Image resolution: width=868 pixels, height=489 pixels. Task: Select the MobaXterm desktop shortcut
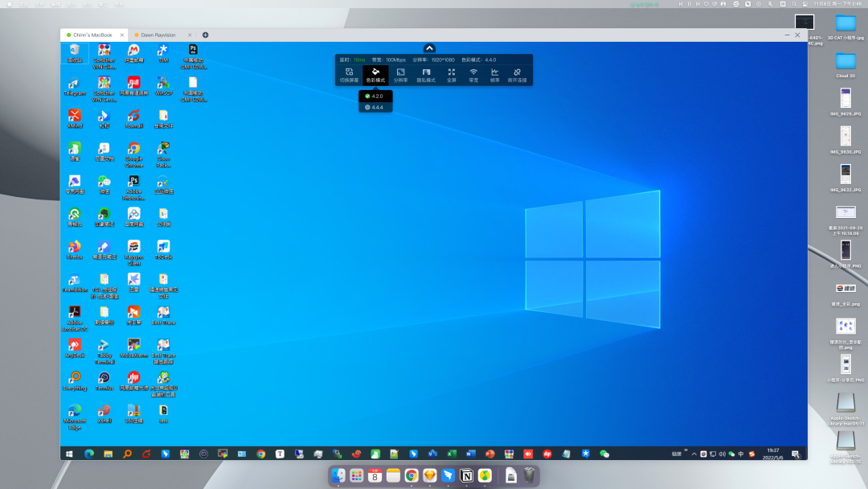(134, 348)
